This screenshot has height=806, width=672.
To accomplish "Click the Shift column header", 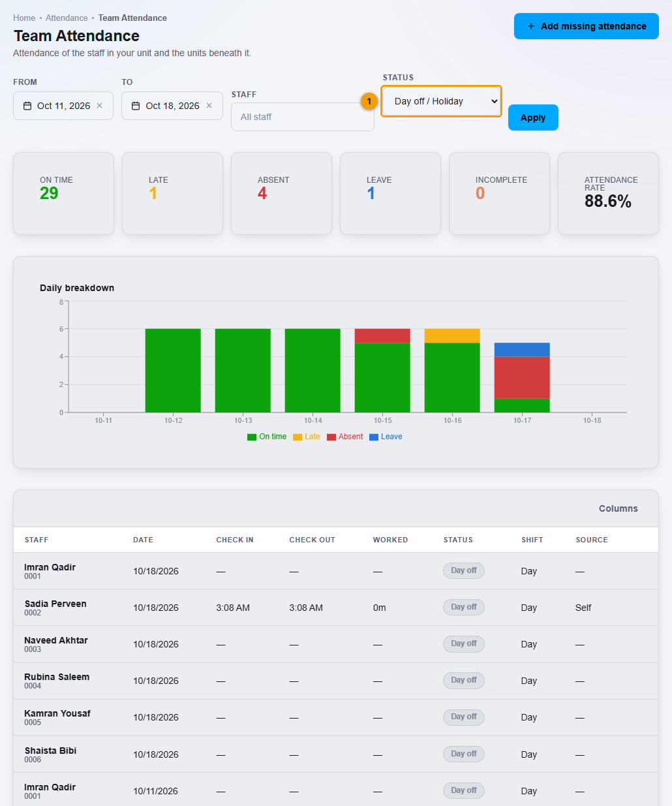I will 532,540.
